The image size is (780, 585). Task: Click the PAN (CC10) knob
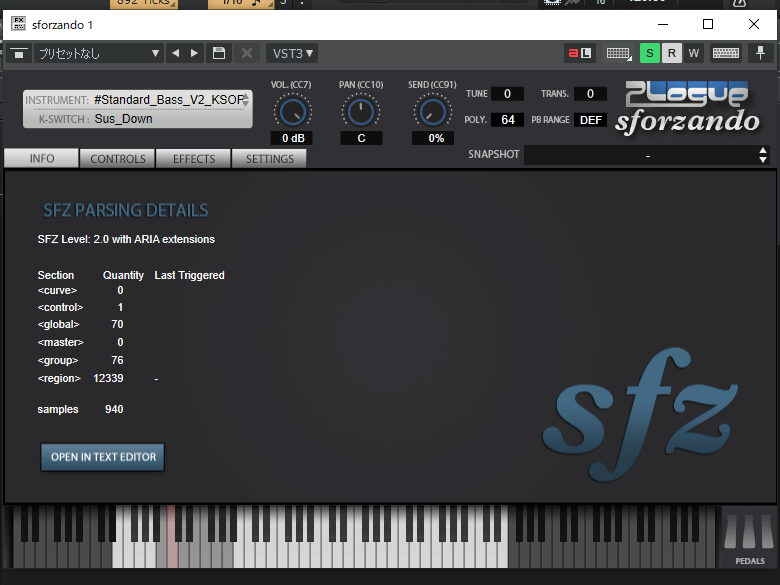point(361,112)
